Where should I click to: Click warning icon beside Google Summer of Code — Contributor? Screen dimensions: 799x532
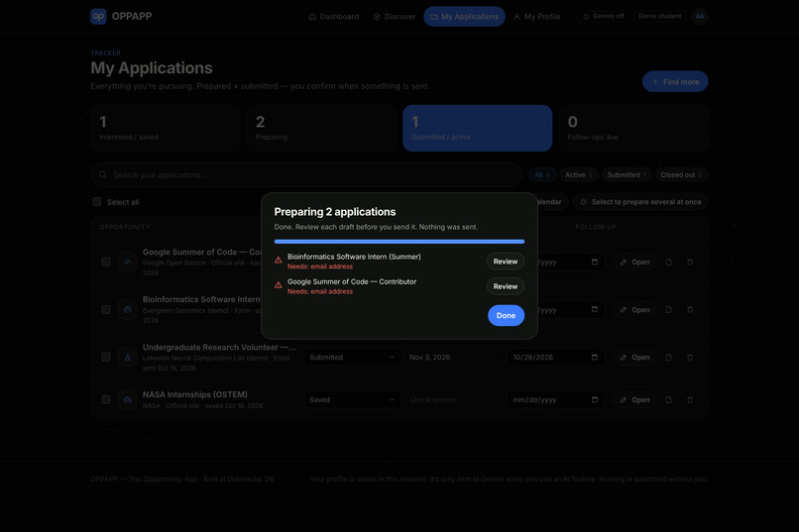[x=279, y=285]
